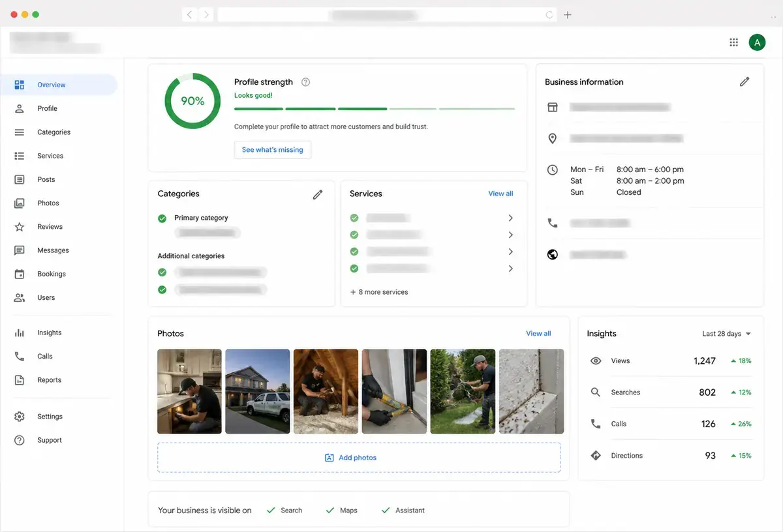Click the fourth service's green checkmark
Screen dimensions: 783x532
354,269
